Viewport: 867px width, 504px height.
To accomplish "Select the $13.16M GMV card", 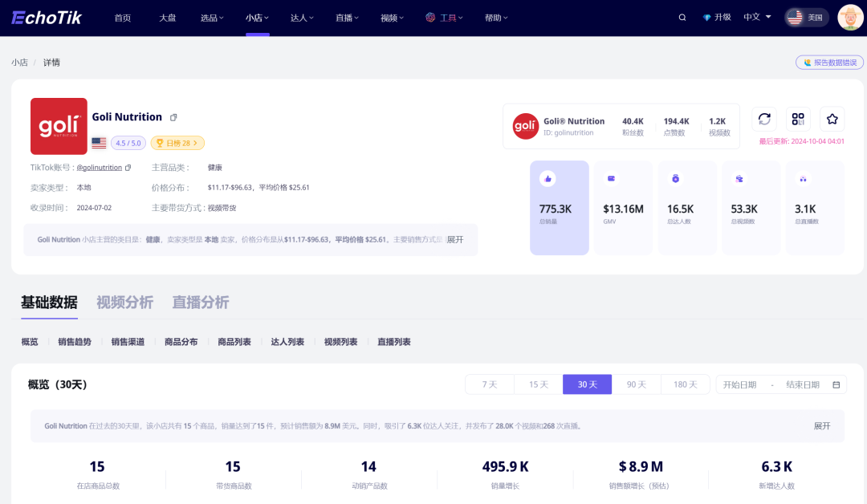I will [623, 208].
